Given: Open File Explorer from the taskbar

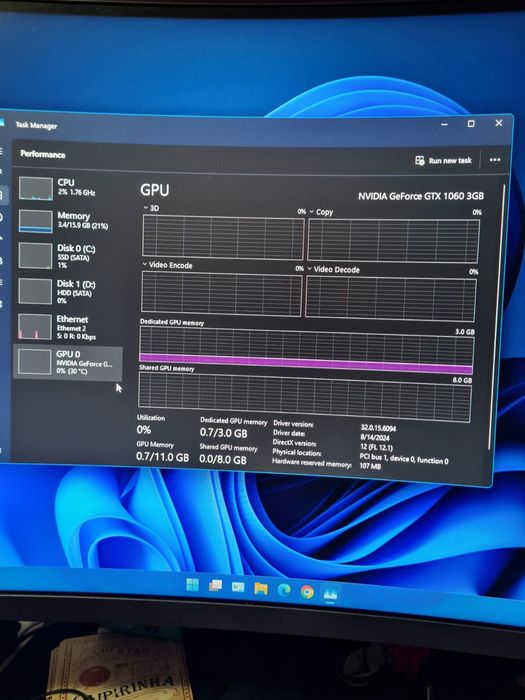Looking at the screenshot, I should coord(261,588).
